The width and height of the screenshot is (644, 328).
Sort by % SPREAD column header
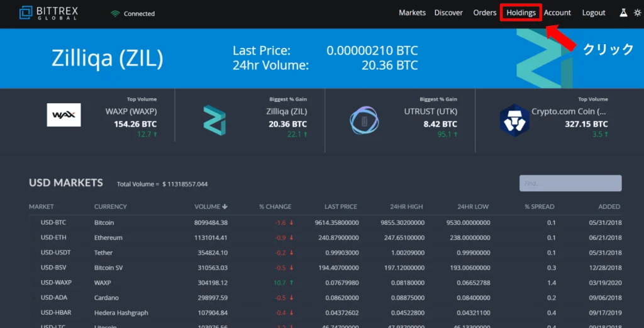click(539, 206)
